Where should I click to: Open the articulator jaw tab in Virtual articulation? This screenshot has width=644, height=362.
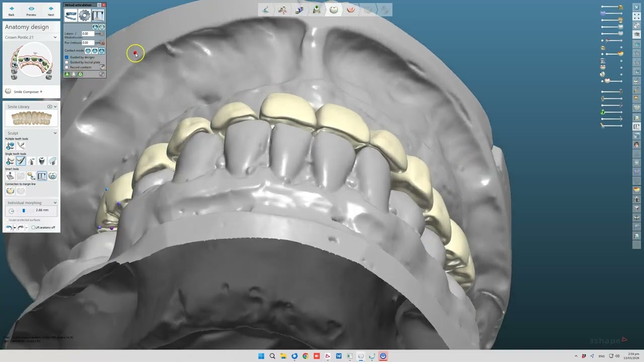point(70,16)
